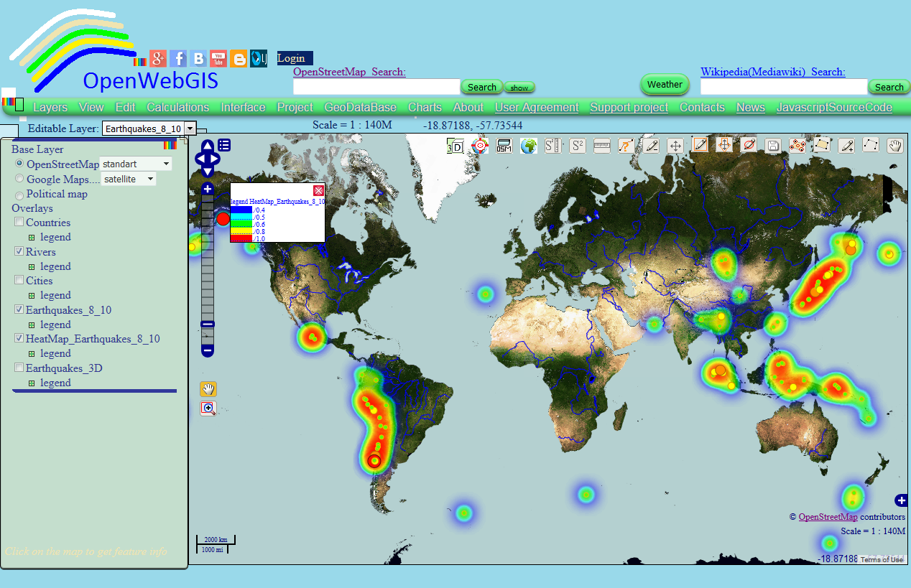Click the hand pan icon left of map
The image size is (911, 588).
208,389
